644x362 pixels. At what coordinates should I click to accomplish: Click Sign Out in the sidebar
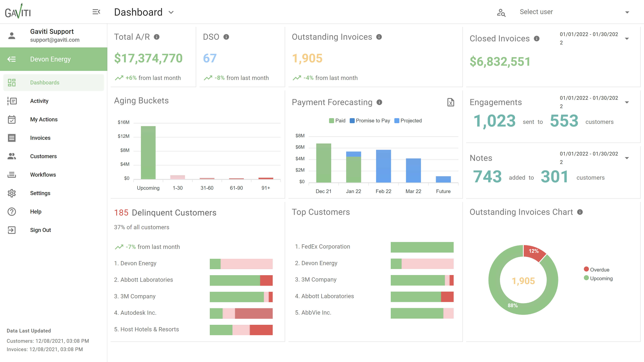(40, 230)
